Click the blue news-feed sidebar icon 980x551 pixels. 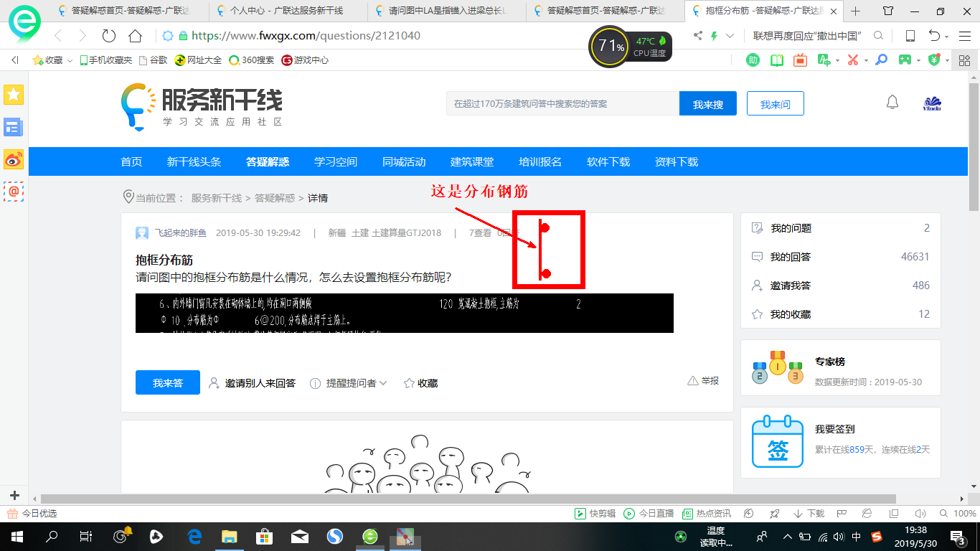[x=14, y=128]
